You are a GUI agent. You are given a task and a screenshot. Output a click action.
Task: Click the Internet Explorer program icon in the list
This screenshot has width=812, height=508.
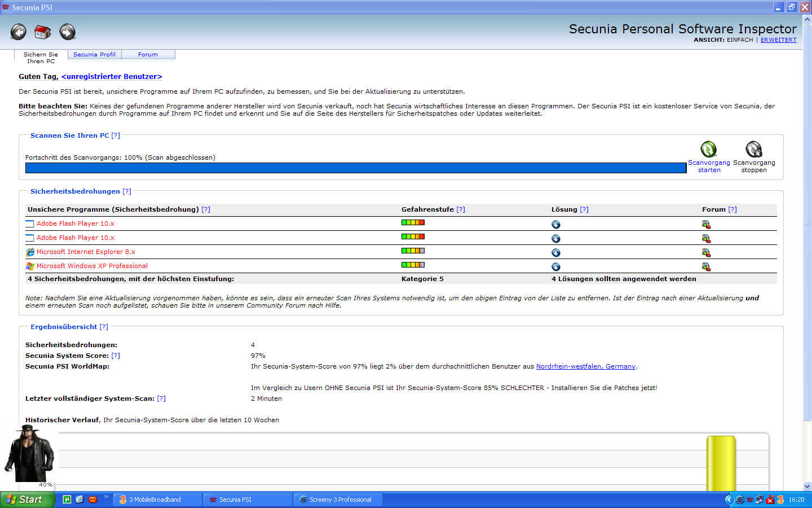tap(30, 252)
